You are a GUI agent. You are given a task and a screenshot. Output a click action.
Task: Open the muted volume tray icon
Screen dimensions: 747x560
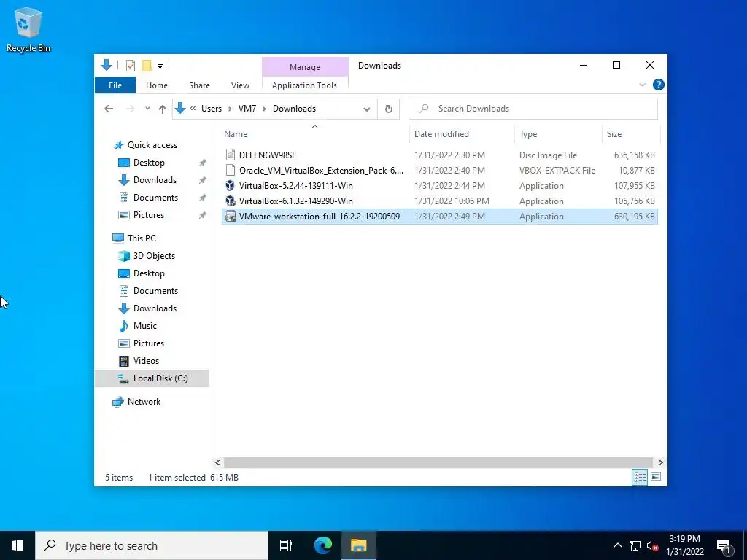click(652, 545)
